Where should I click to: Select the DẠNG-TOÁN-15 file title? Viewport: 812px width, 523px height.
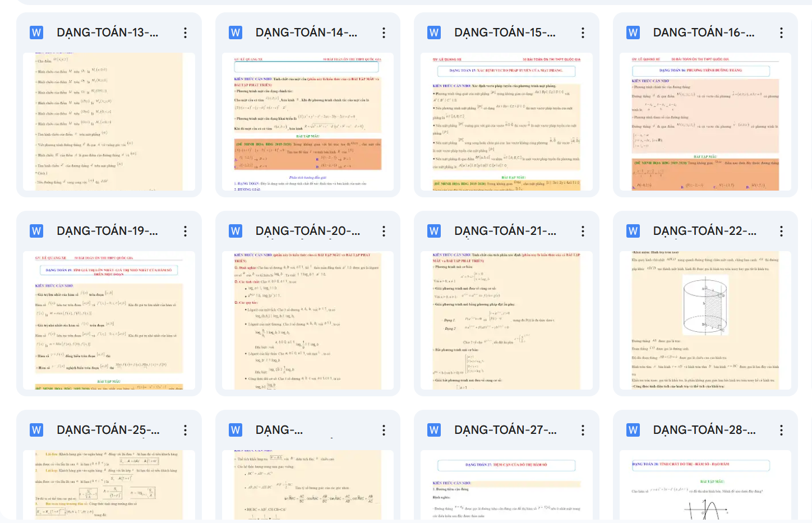tap(505, 33)
